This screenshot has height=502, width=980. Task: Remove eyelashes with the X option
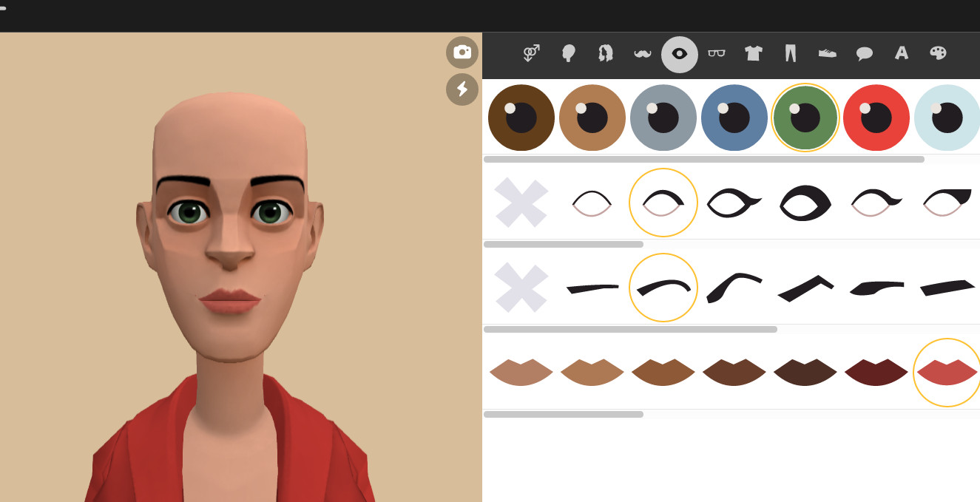tap(521, 203)
